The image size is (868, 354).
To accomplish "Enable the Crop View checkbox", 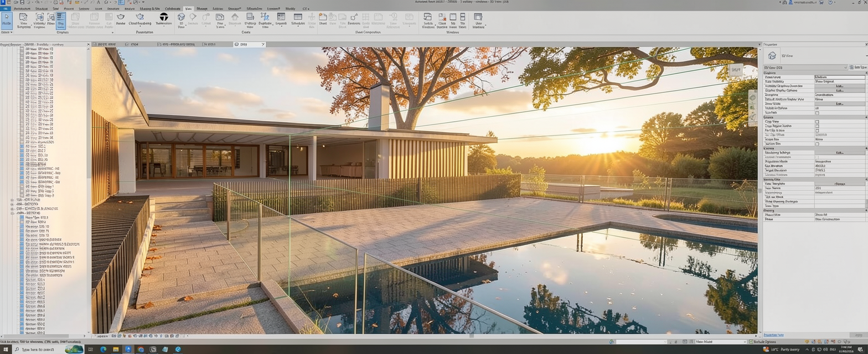I will tap(817, 122).
